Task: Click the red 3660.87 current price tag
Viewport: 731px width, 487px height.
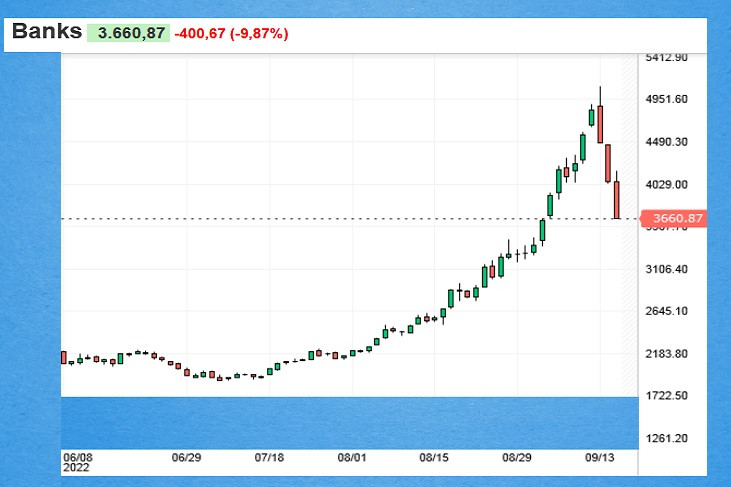Action: 672,218
